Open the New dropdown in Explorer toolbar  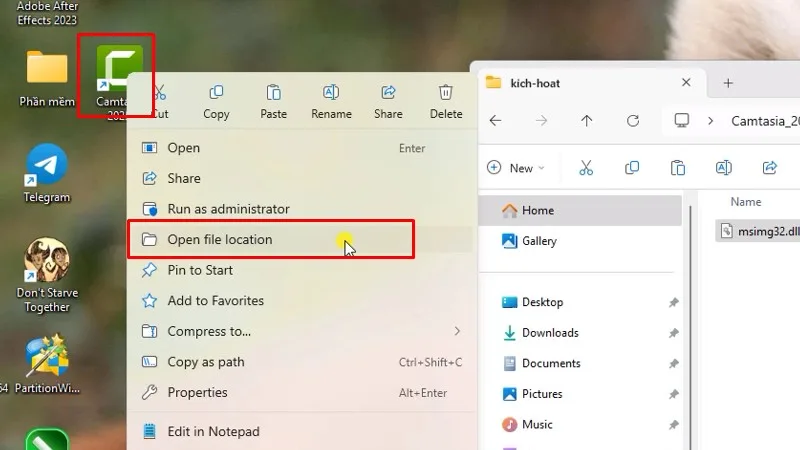516,168
